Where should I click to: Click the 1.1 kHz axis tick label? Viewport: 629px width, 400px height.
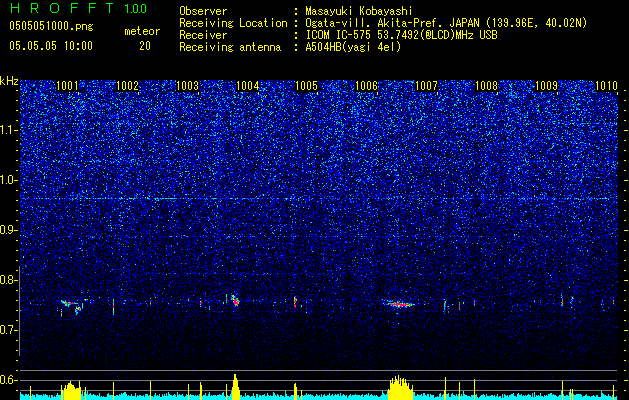(9, 130)
